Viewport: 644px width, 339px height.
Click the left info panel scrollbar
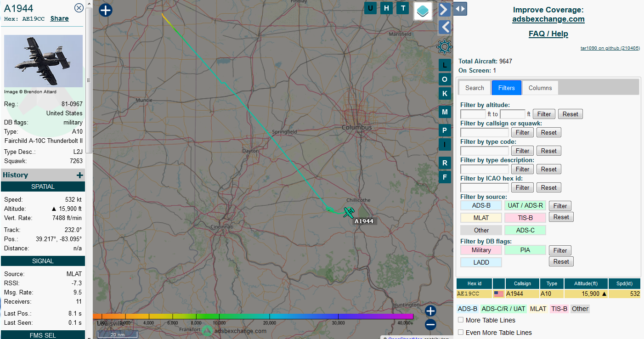point(89,80)
